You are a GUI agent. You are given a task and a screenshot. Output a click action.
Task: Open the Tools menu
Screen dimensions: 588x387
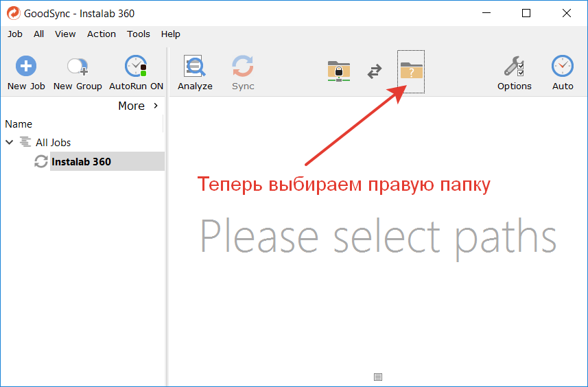(x=139, y=34)
